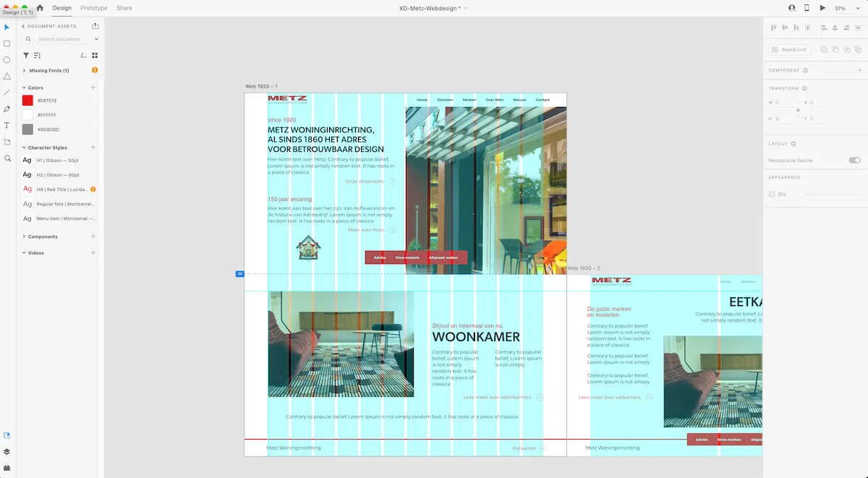Image resolution: width=868 pixels, height=478 pixels.
Task: Open the search document dropdown arrow
Action: (x=96, y=39)
